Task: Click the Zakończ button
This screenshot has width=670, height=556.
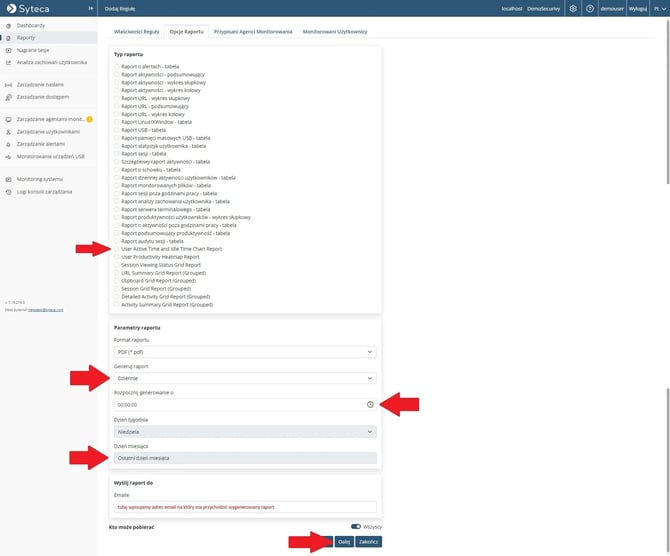Action: [369, 541]
